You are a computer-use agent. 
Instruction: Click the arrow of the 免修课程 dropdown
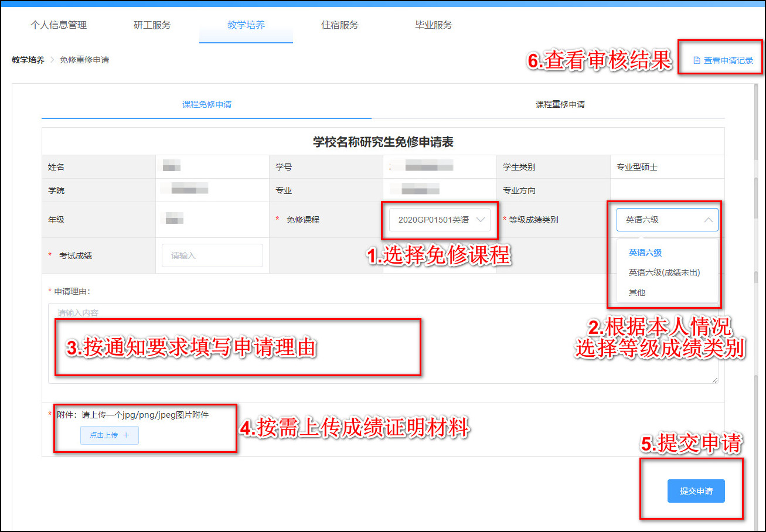point(481,220)
